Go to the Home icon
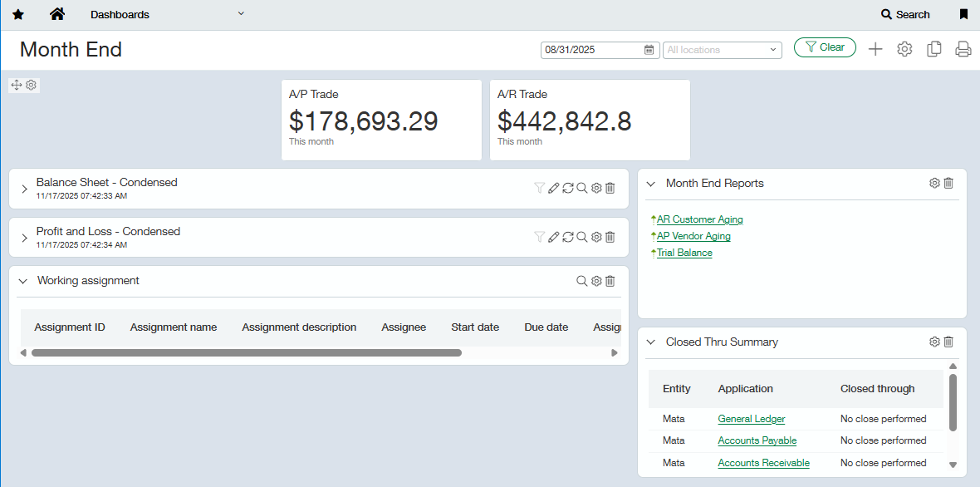 coord(56,14)
